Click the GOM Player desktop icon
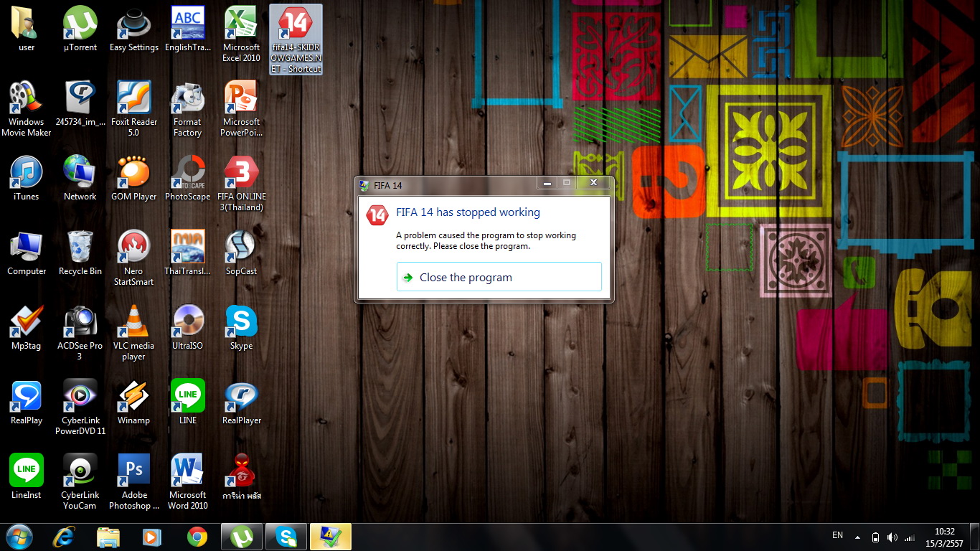The width and height of the screenshot is (980, 551). [133, 173]
